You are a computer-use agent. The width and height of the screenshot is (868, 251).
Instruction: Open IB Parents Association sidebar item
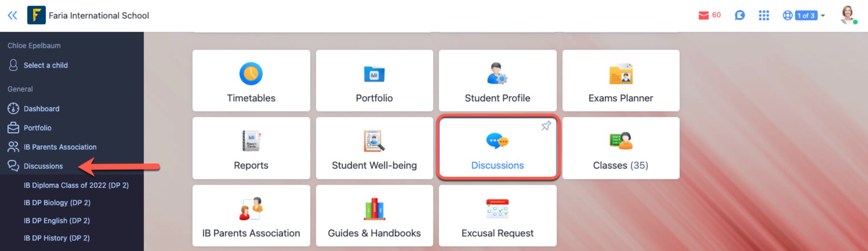[x=60, y=147]
